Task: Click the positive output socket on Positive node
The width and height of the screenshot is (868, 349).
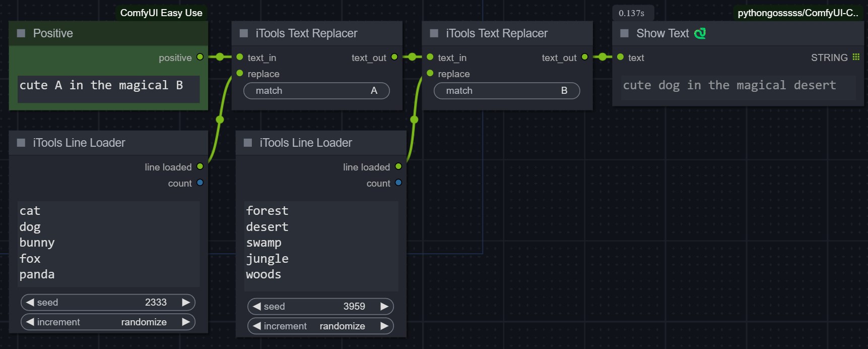Action: tap(200, 57)
